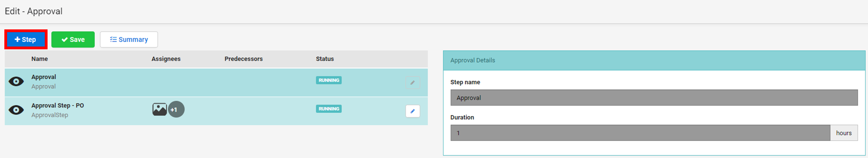Viewport: 868px width, 158px height.
Task: Open the Summary view
Action: (x=129, y=39)
